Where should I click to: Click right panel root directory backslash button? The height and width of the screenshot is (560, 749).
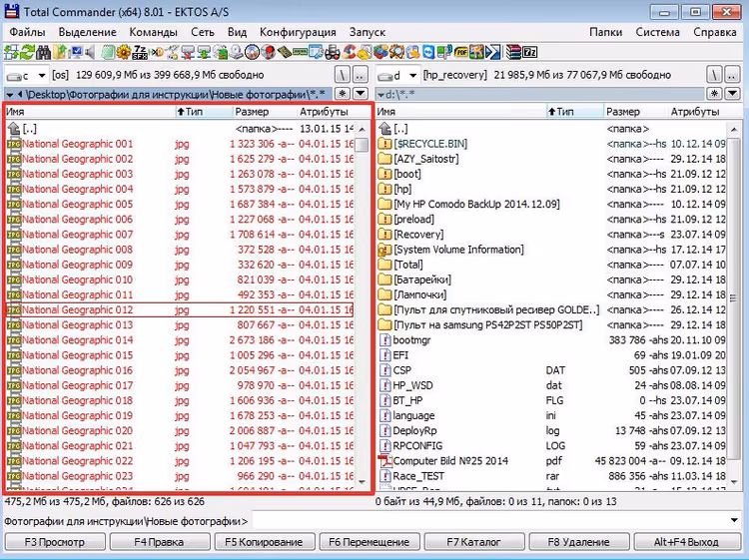[x=714, y=75]
